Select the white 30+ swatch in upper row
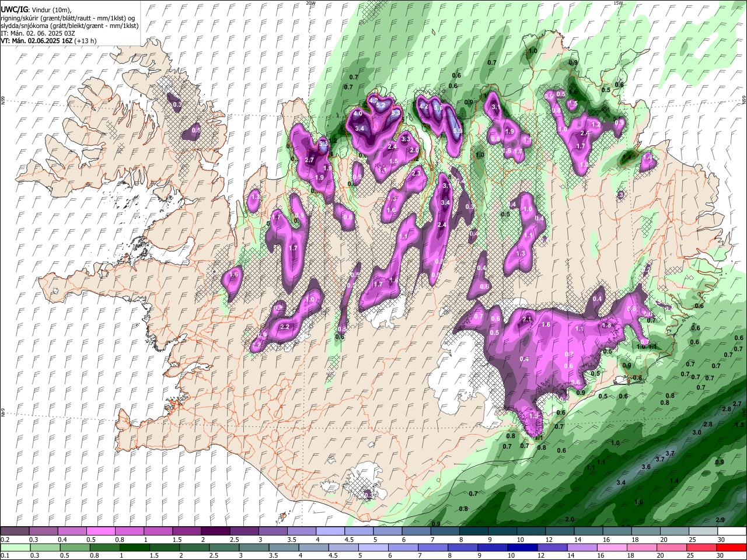Viewport: 747px width, 560px height. tap(732, 531)
